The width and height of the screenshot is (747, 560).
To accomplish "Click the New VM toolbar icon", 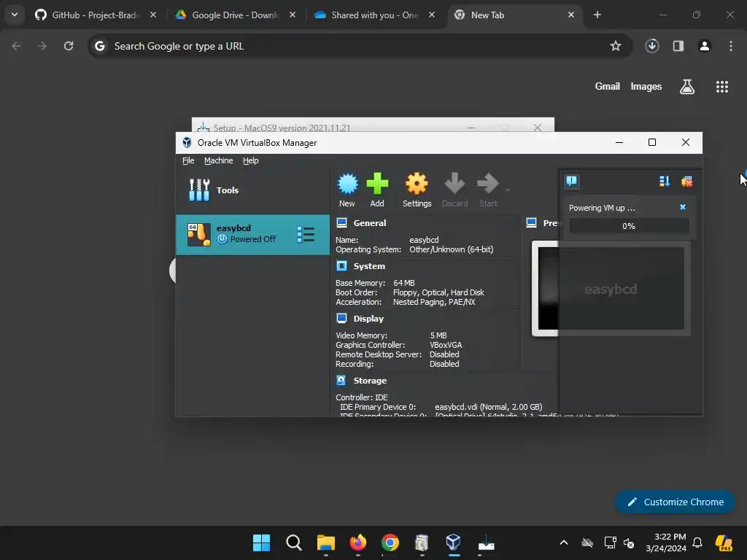I will (347, 190).
